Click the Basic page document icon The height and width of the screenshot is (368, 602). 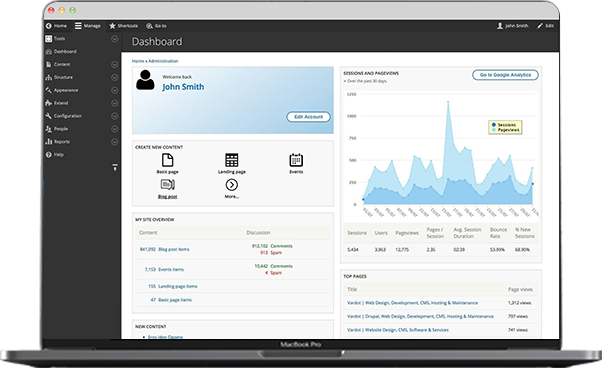pos(167,160)
